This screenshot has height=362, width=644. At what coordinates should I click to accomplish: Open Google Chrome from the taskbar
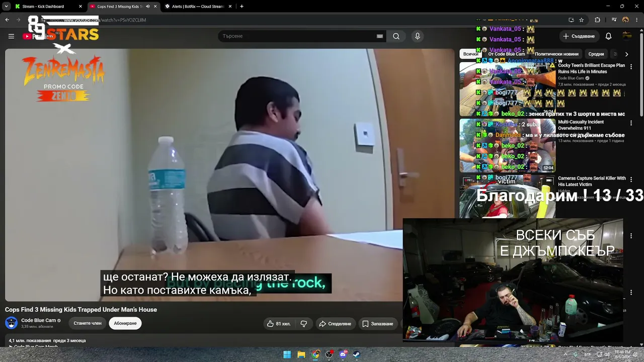pos(315,354)
